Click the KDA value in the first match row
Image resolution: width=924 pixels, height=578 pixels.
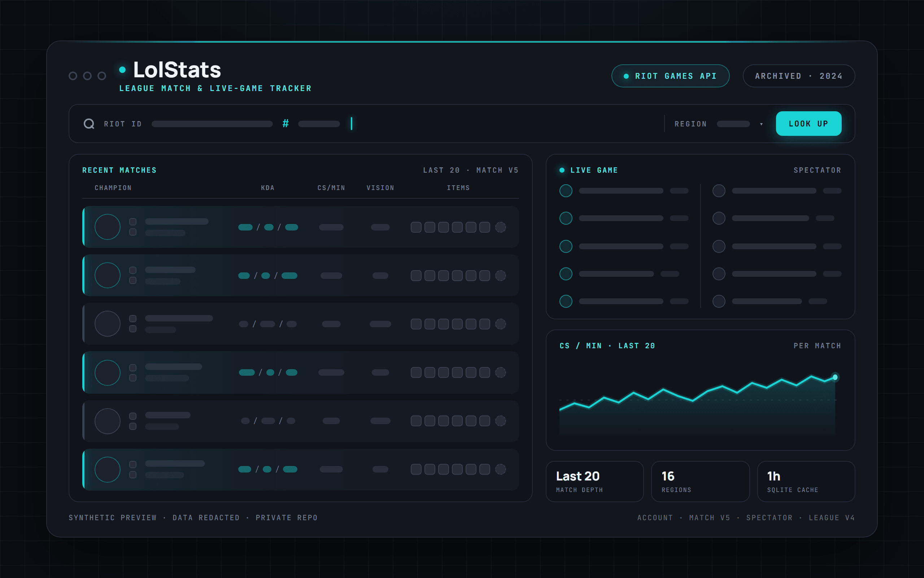pyautogui.click(x=268, y=227)
